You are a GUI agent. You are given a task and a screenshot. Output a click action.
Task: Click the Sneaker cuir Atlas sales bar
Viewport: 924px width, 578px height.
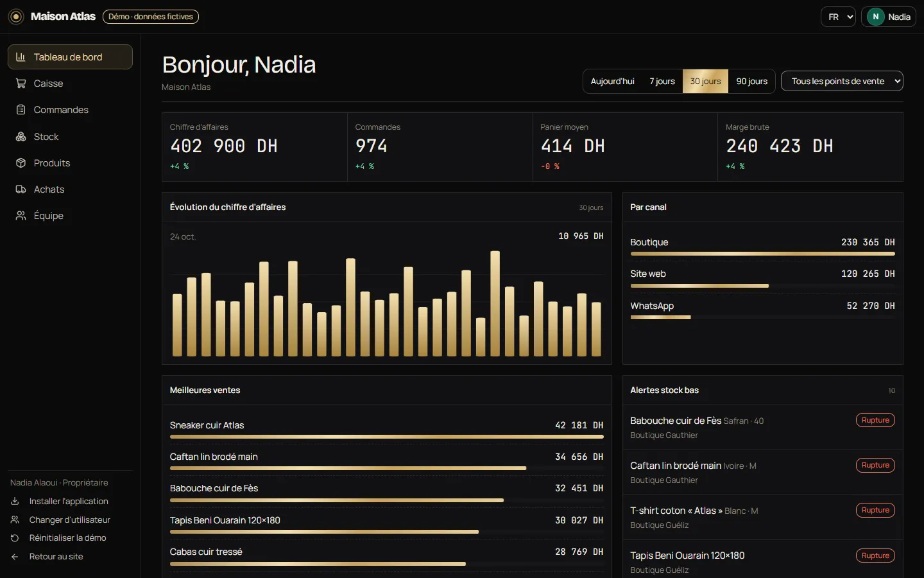click(386, 437)
